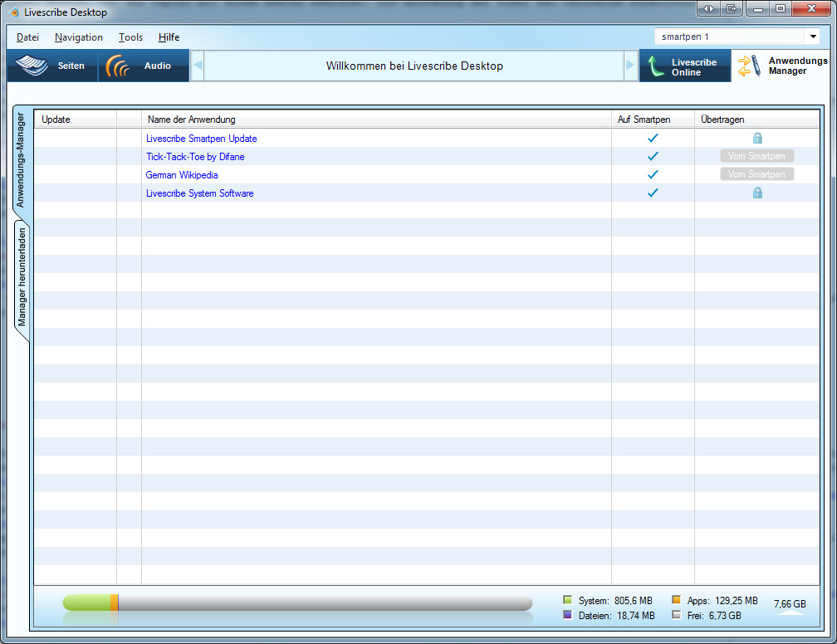This screenshot has height=644, width=837.
Task: Click checkmark for Livescribe Smartpen Update
Action: [x=653, y=138]
